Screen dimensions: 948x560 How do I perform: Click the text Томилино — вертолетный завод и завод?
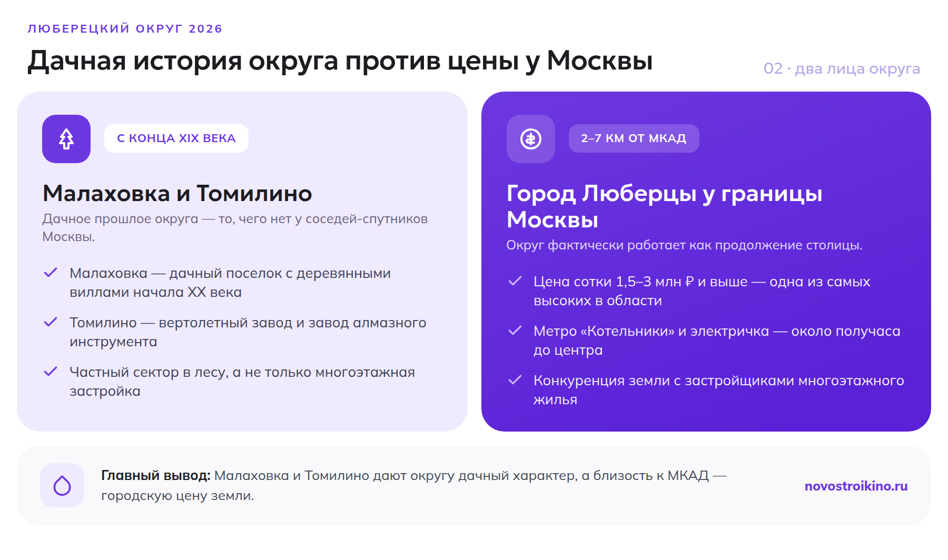point(248,332)
